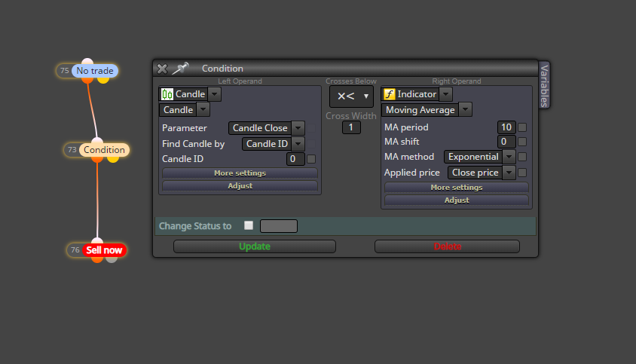Click the Condition panel title text

tap(222, 69)
